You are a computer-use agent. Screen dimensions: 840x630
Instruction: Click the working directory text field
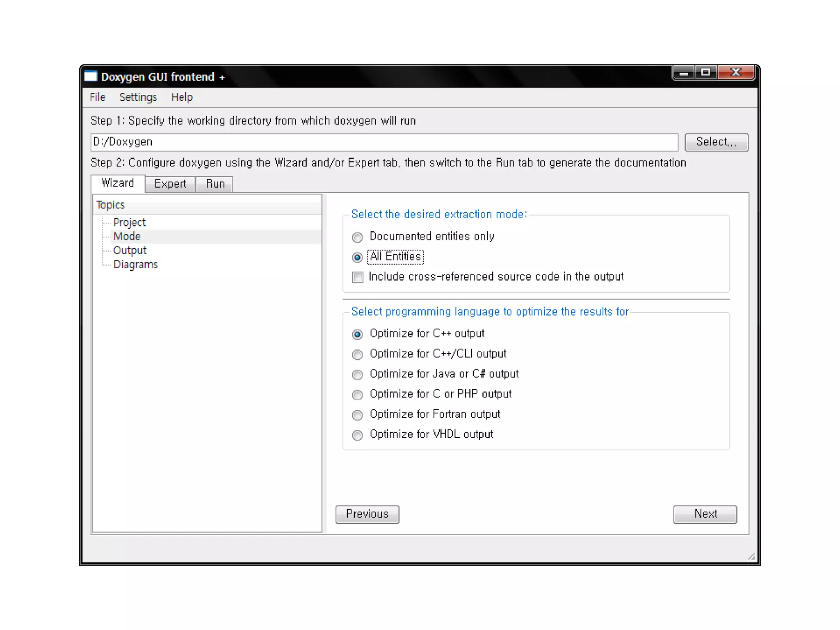[384, 142]
